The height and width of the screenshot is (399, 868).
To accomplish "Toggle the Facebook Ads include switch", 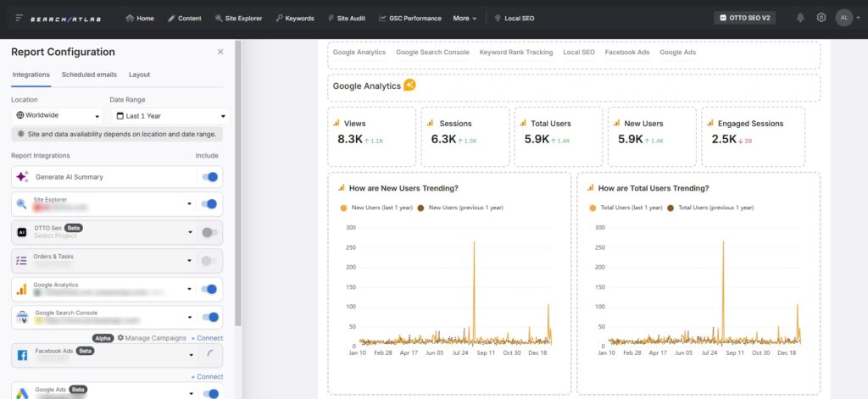I will [x=210, y=355].
